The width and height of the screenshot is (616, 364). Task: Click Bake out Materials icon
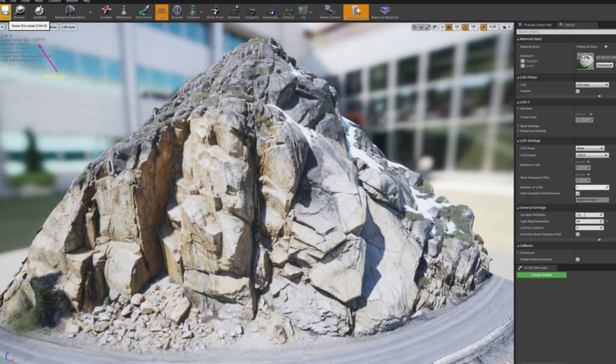[x=385, y=12]
